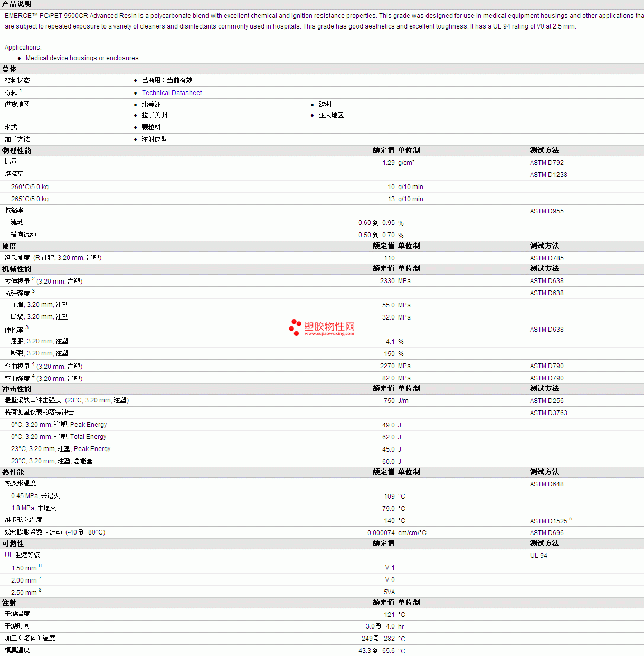Select the 0°C Peak Energy row label
The width and height of the screenshot is (644, 656).
pyautogui.click(x=59, y=425)
